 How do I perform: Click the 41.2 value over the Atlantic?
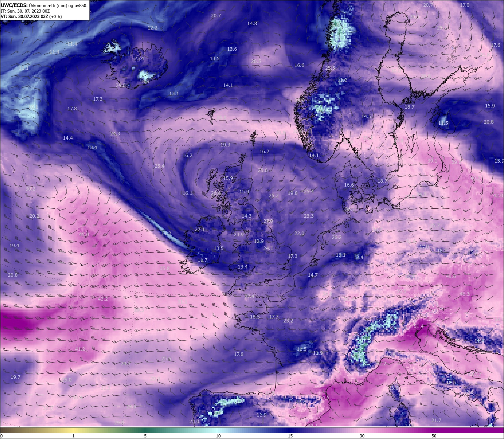click(80, 349)
